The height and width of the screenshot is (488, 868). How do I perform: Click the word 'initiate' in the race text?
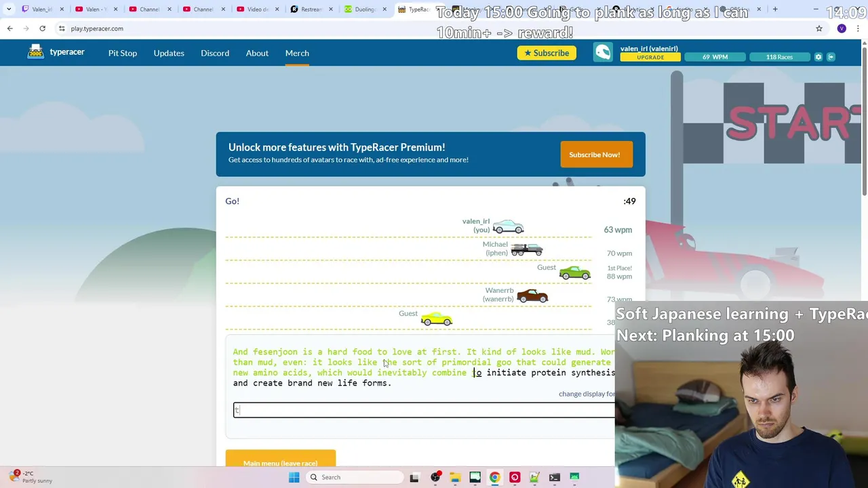pyautogui.click(x=506, y=373)
